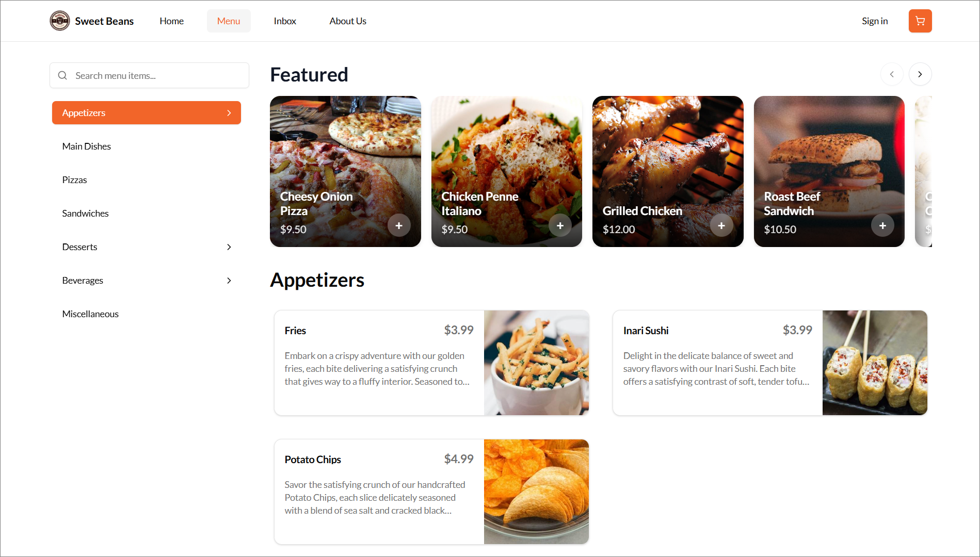
Task: Open the Potato Chips item card
Action: [431, 492]
